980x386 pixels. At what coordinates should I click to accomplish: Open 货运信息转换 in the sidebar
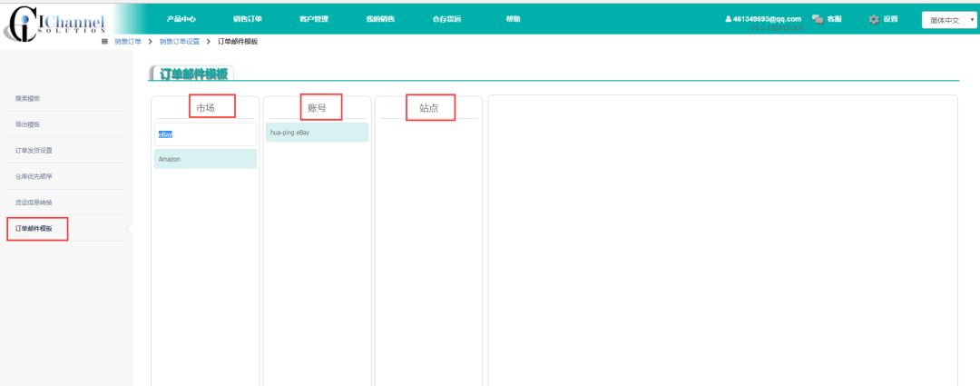pos(34,203)
